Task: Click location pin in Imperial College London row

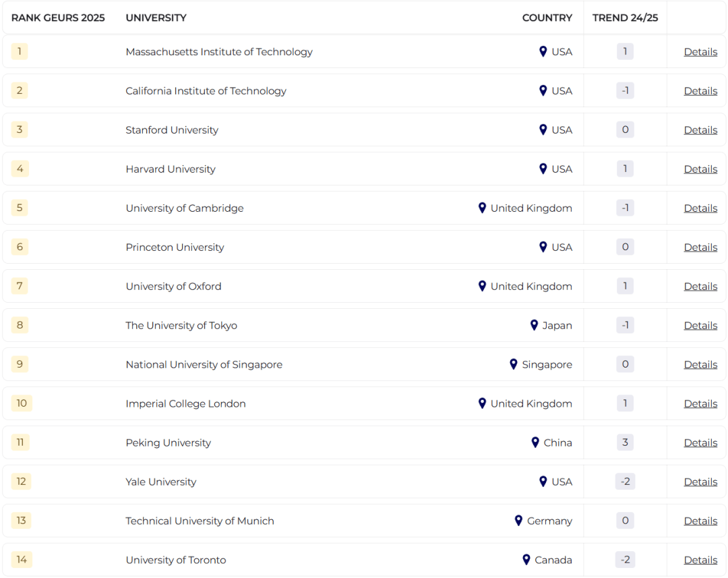Action: 482,403
